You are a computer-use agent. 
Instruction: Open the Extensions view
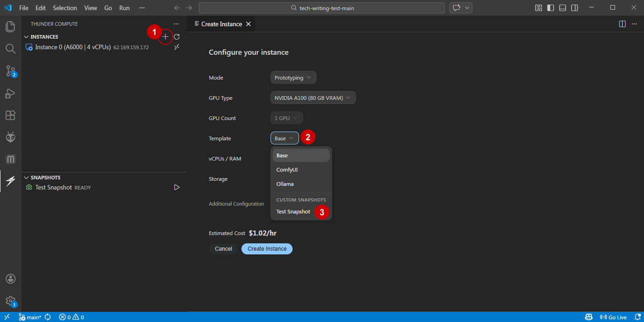coord(10,115)
